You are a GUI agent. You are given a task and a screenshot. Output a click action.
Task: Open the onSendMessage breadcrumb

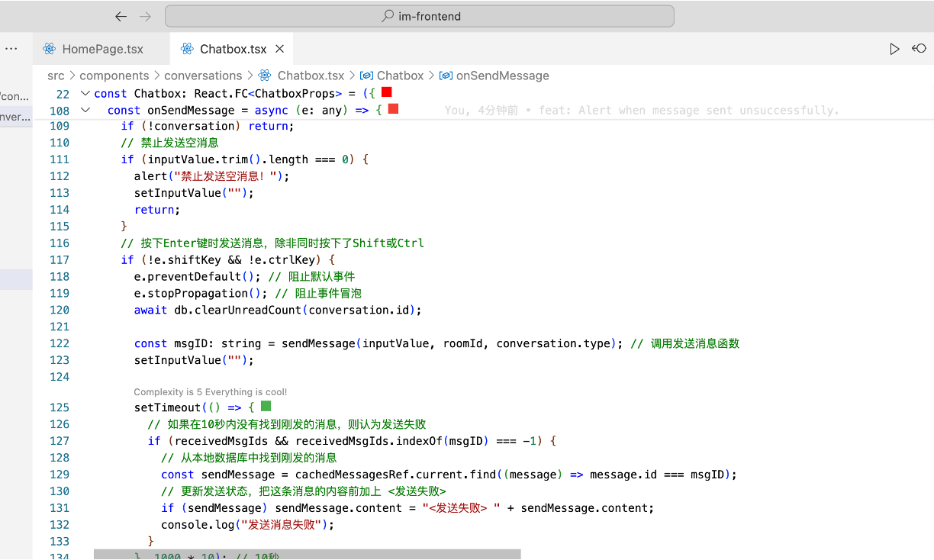(x=502, y=76)
